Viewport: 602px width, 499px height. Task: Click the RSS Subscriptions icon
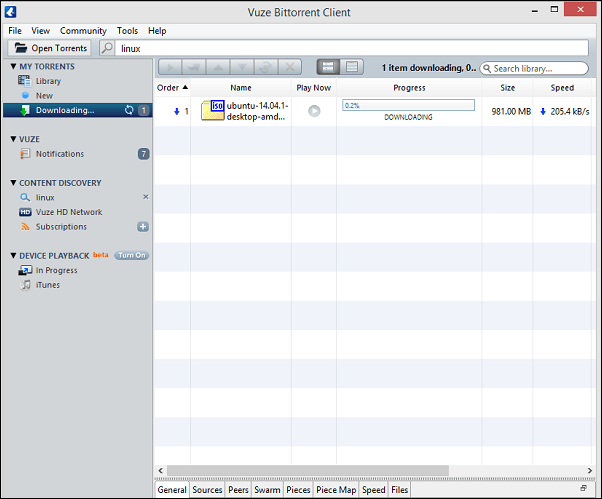pos(25,227)
